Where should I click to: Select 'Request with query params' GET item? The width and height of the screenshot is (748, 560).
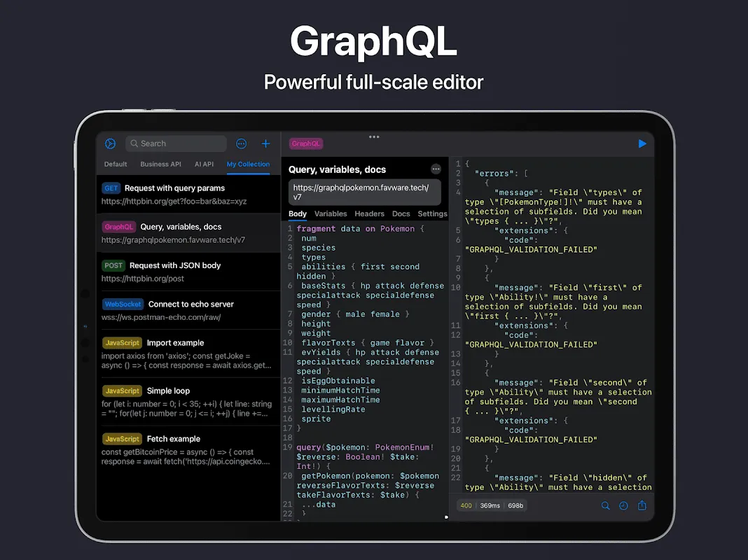(188, 194)
